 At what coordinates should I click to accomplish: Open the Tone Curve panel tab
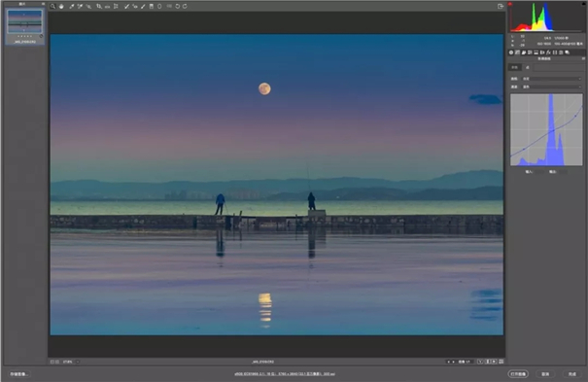[x=517, y=52]
